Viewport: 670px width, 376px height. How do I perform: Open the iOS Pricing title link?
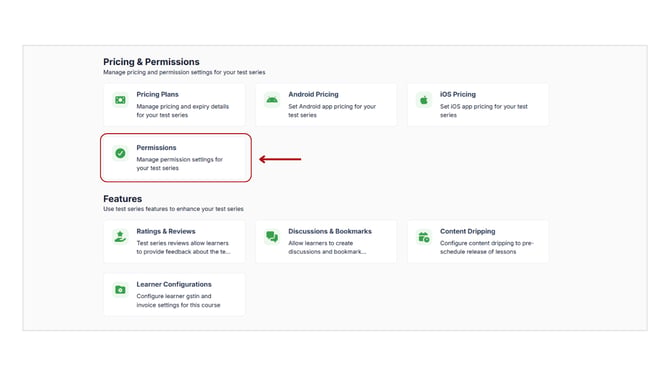click(x=458, y=94)
